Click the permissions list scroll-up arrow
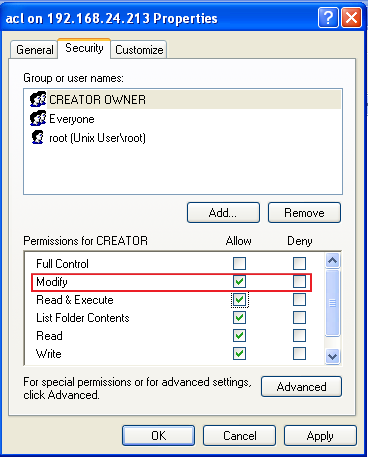The width and height of the screenshot is (368, 458). [332, 261]
